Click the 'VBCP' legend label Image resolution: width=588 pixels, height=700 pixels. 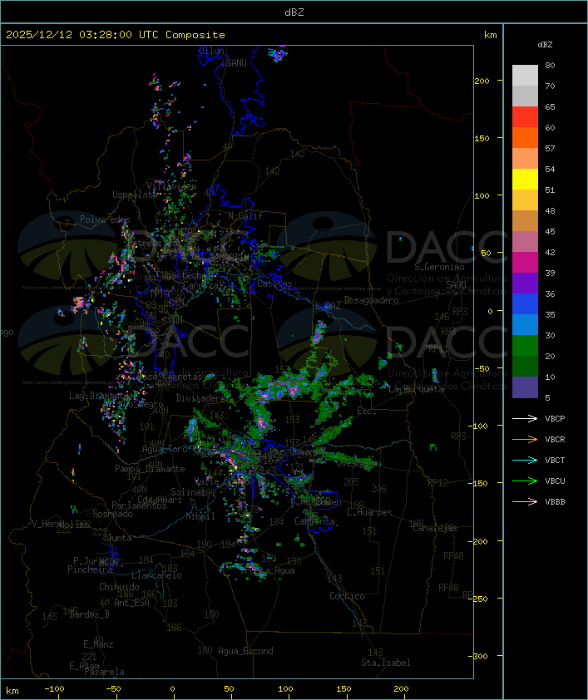555,418
